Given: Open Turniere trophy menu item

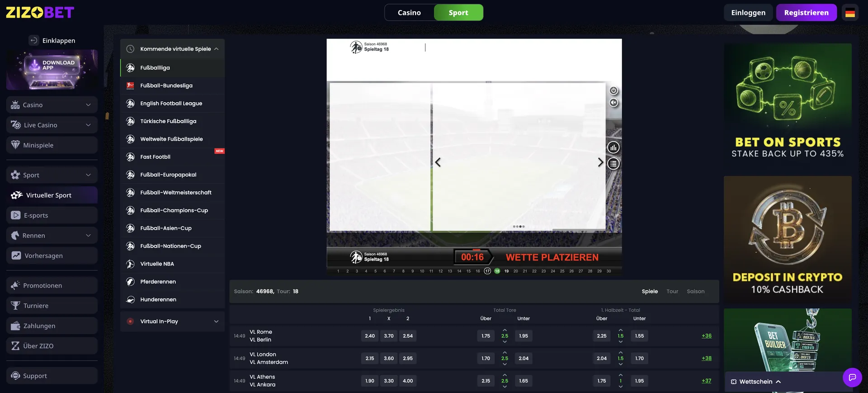Looking at the screenshot, I should coord(52,306).
